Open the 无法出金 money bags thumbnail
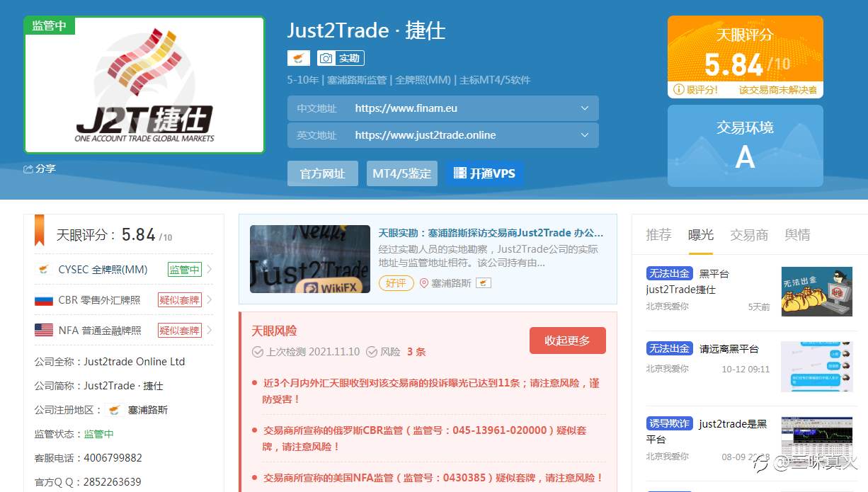The image size is (868, 492). click(x=816, y=291)
